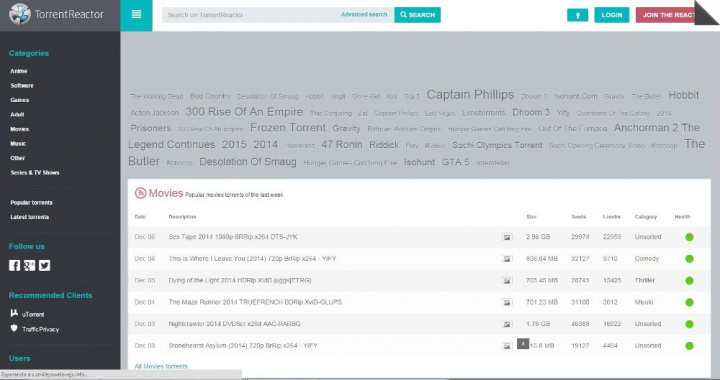Screen dimensions: 720x380
Task: Open the hamburger menu
Action: pyautogui.click(x=136, y=14)
